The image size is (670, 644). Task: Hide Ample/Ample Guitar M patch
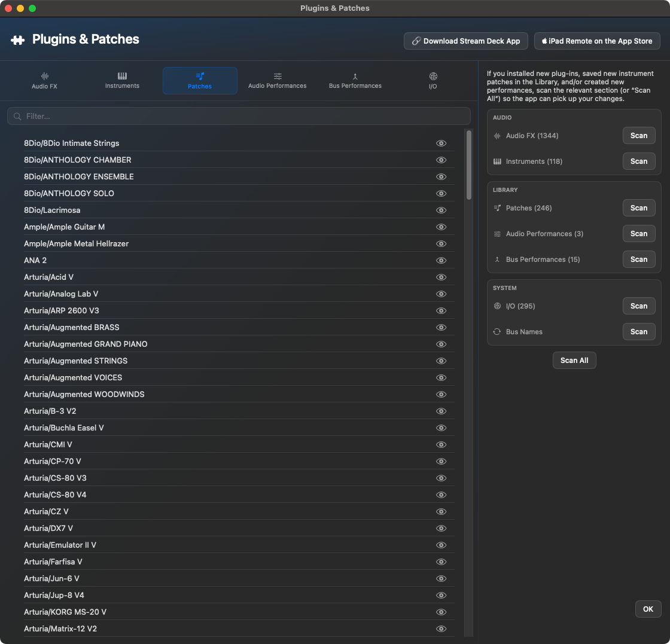click(x=441, y=227)
